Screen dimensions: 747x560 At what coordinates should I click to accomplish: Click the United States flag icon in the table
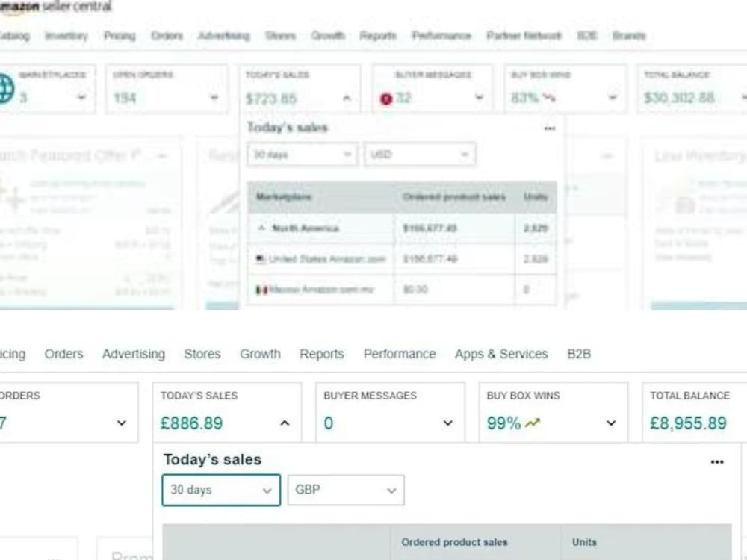coord(261,259)
